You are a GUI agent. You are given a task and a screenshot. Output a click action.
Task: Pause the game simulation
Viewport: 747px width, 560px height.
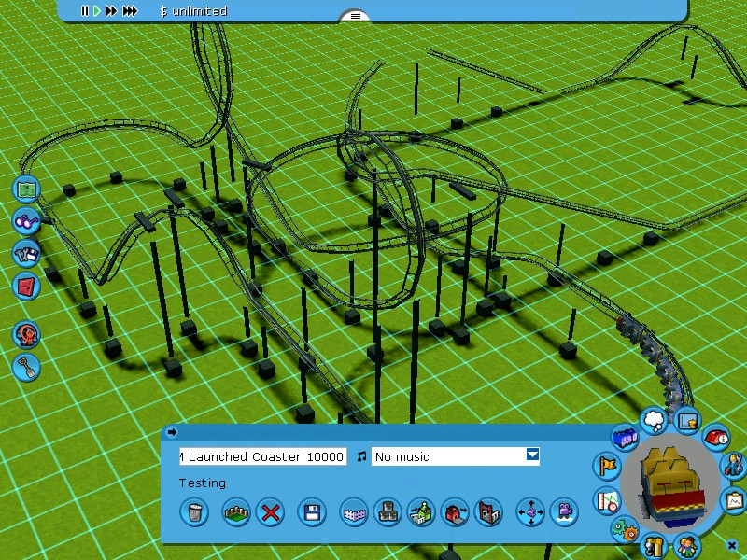(85, 11)
